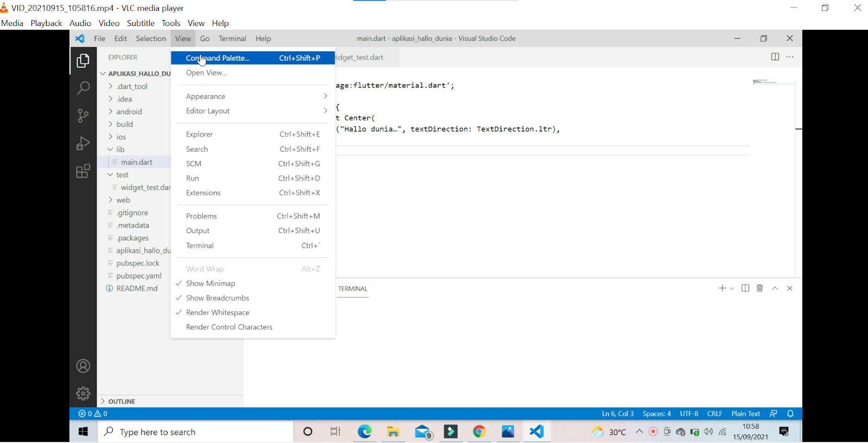
Task: Click Plain Text language mode entry
Action: (x=745, y=414)
